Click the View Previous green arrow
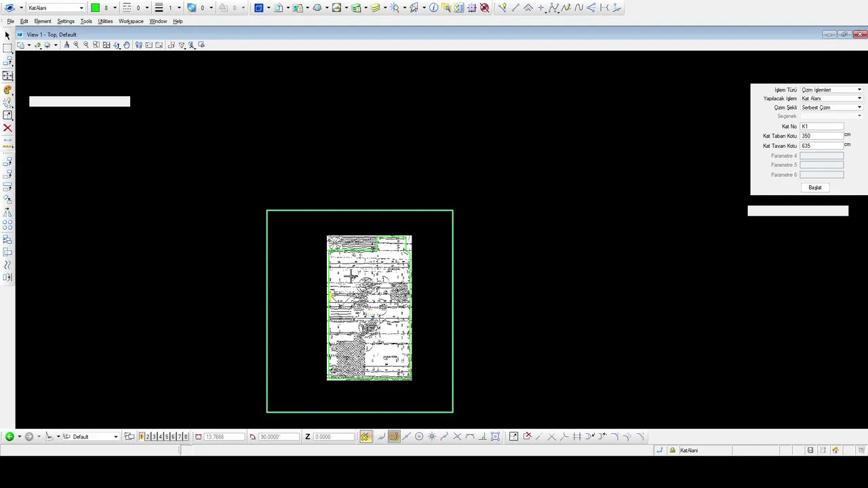Screen dimensions: 868x488 coord(9,436)
